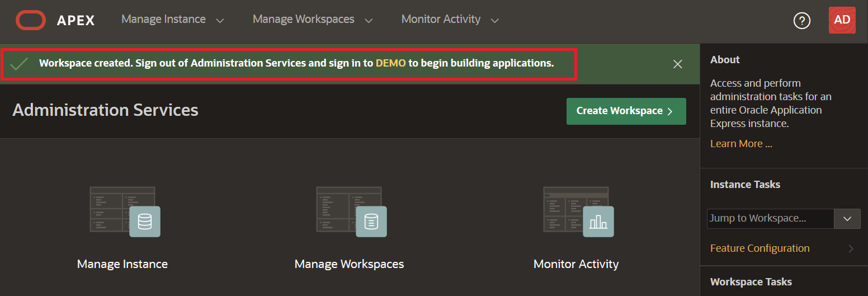Image resolution: width=868 pixels, height=296 pixels.
Task: Open the Learn More link
Action: (x=741, y=144)
